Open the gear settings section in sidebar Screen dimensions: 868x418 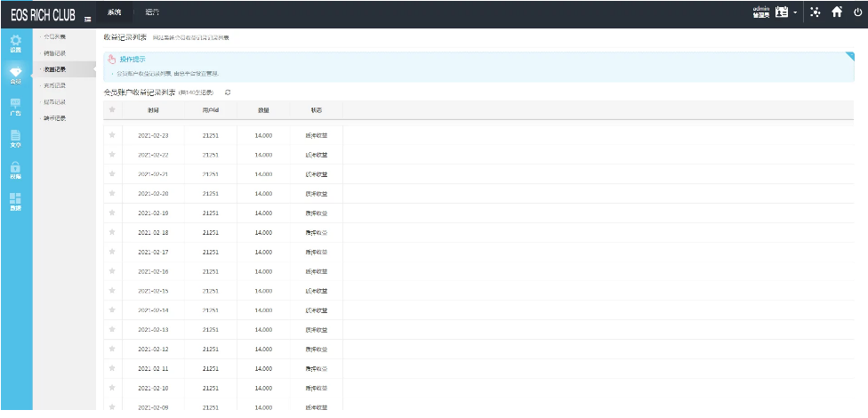coord(15,42)
